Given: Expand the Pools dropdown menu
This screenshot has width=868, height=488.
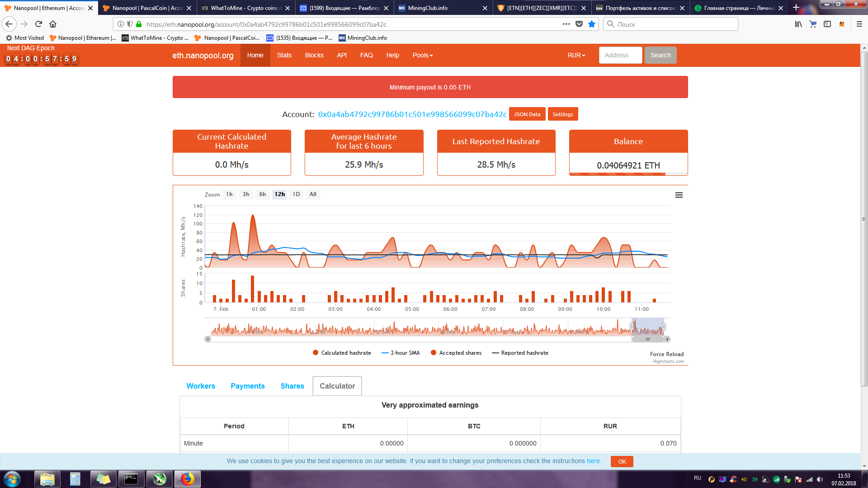Looking at the screenshot, I should pos(422,55).
